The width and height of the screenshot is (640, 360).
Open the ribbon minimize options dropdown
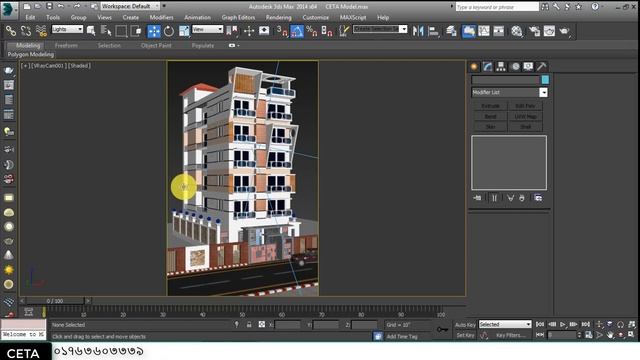click(234, 46)
